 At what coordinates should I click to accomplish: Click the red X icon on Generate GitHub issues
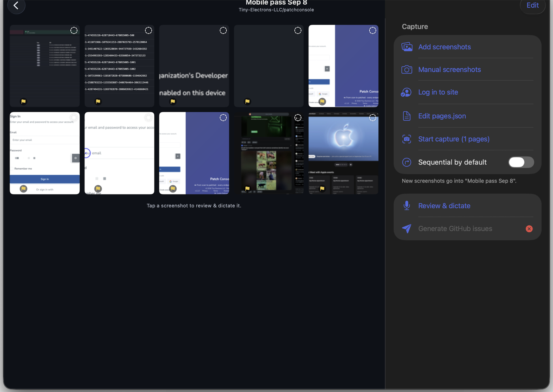[529, 229]
